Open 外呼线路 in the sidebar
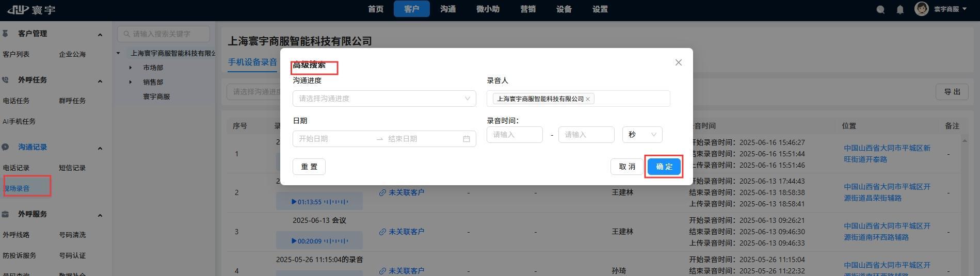 [x=16, y=235]
